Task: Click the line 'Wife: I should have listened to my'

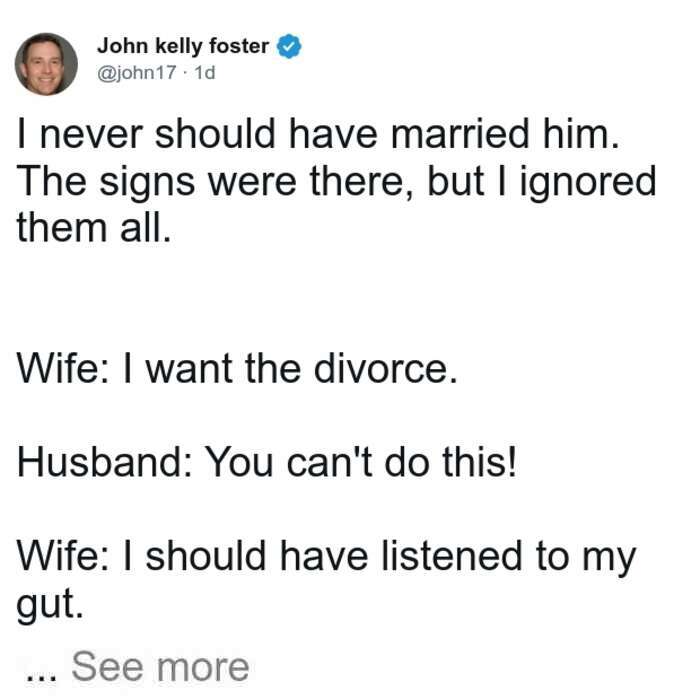Action: pos(326,557)
